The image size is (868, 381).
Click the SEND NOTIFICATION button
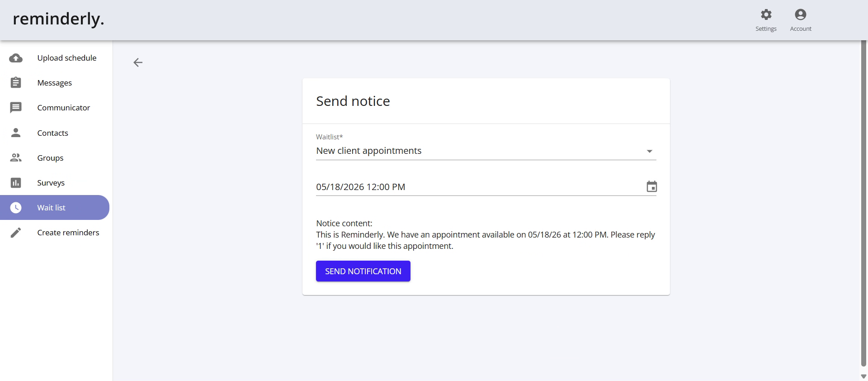coord(363,271)
